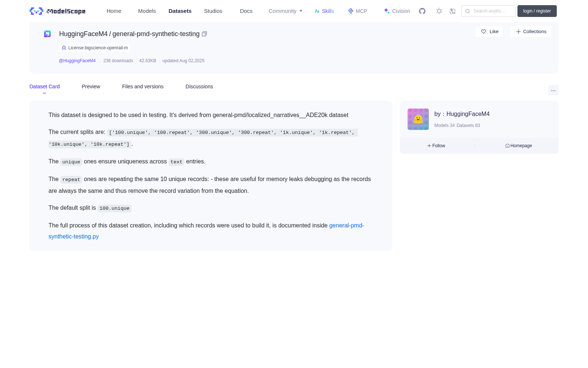Add dataset to Collections
This screenshot has height=368, width=588.
click(531, 32)
